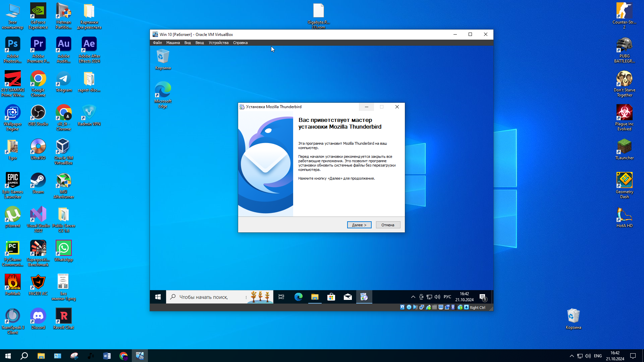The image size is (644, 362).
Task: Select the guest Корзина desktop icon
Action: 163,59
